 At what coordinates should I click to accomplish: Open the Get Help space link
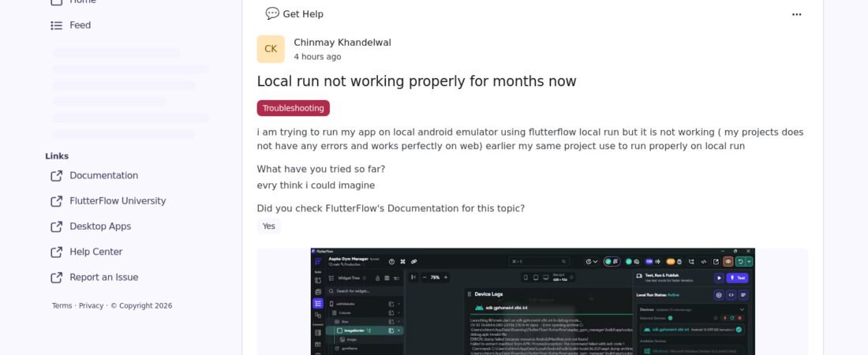tap(294, 14)
